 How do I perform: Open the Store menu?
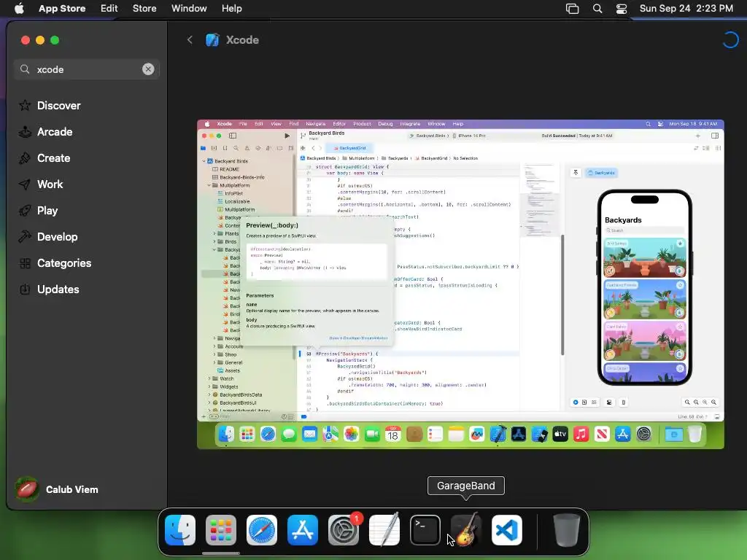click(x=144, y=9)
